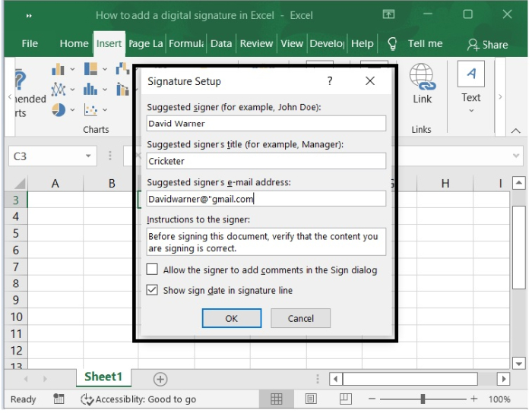Open the Name Box dropdown

click(x=88, y=156)
